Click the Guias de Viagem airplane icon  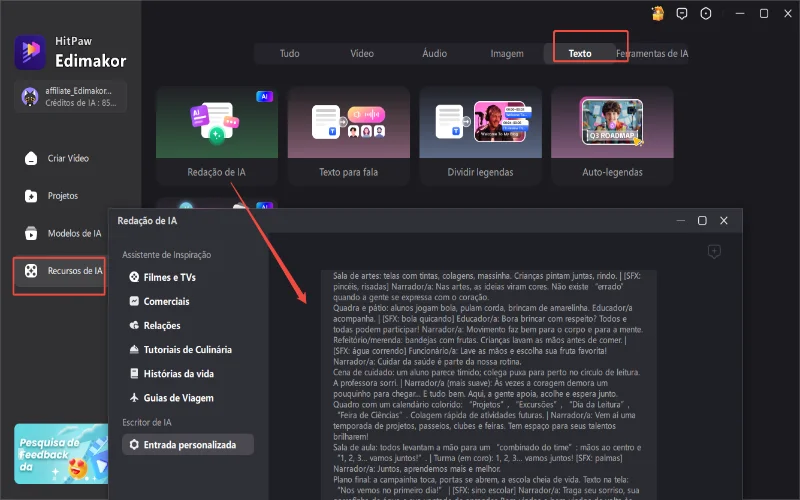[x=134, y=397]
